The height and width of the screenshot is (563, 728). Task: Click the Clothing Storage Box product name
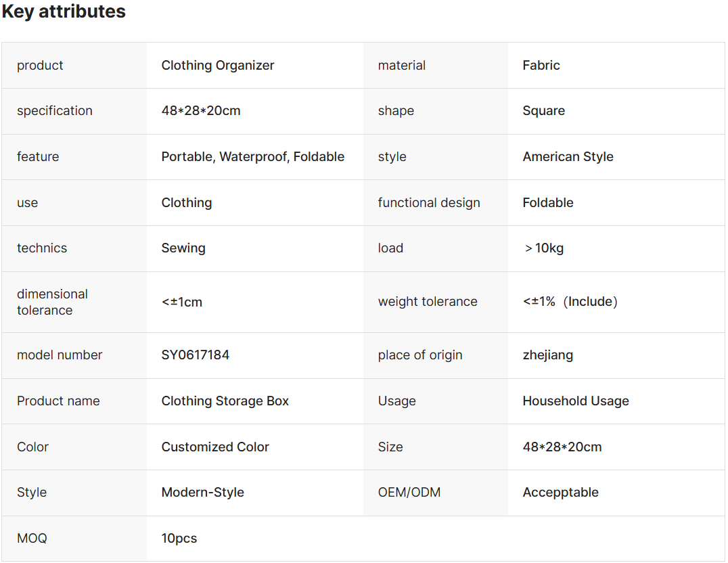click(x=225, y=401)
